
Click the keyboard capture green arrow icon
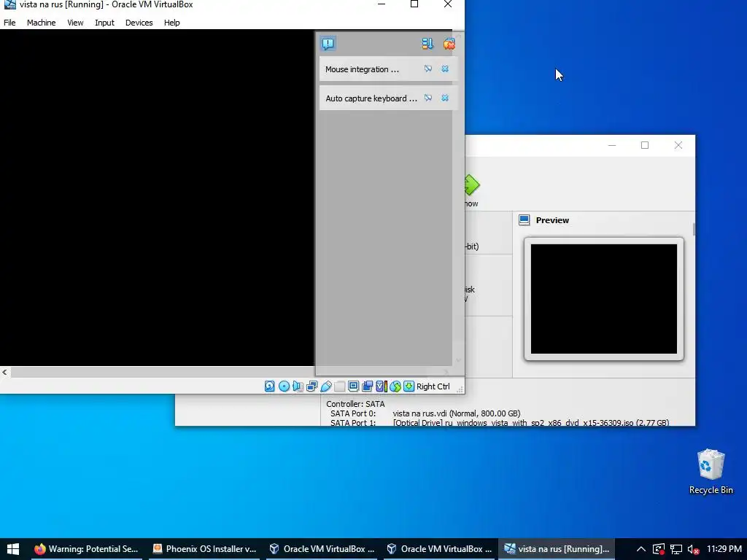pos(409,386)
